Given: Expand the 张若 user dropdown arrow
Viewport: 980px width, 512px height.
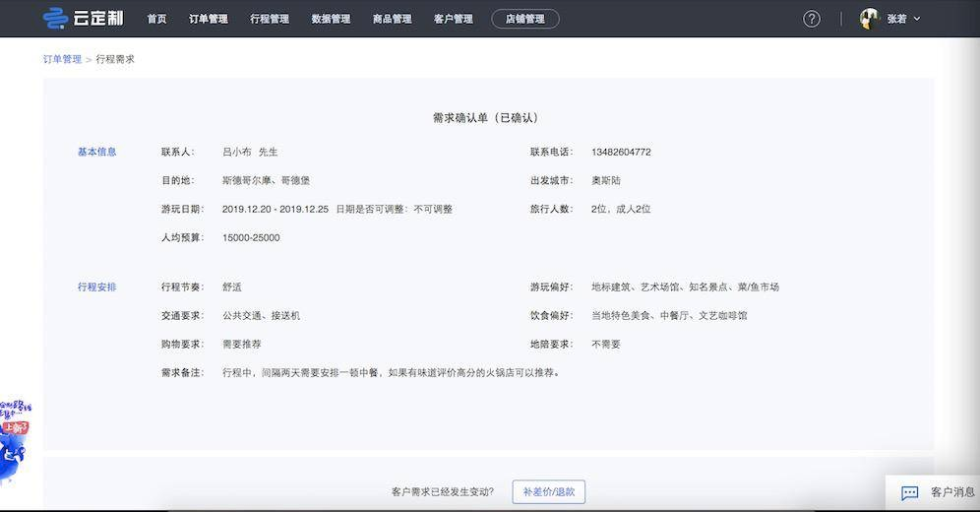Looking at the screenshot, I should tap(918, 19).
